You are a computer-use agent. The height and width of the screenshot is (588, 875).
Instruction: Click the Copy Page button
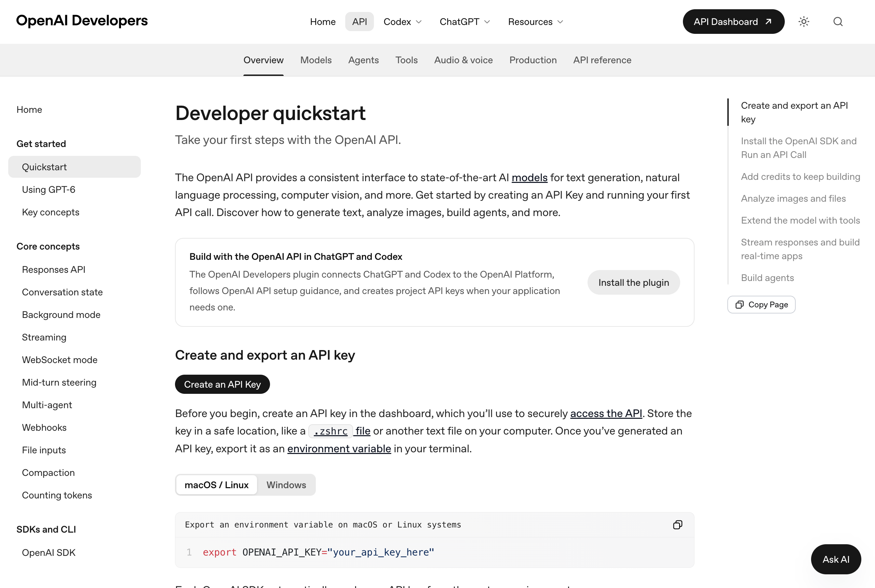(x=761, y=305)
